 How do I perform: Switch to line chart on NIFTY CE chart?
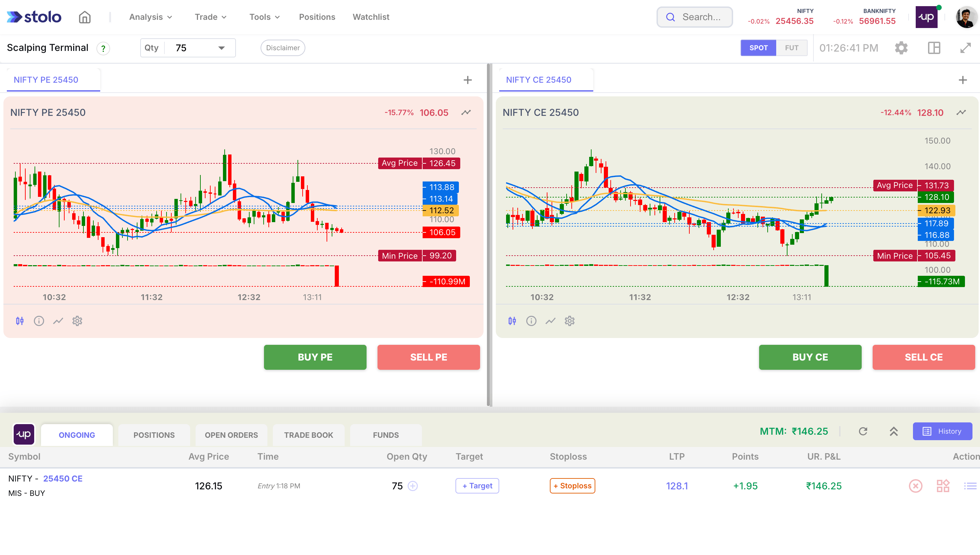[x=550, y=321]
